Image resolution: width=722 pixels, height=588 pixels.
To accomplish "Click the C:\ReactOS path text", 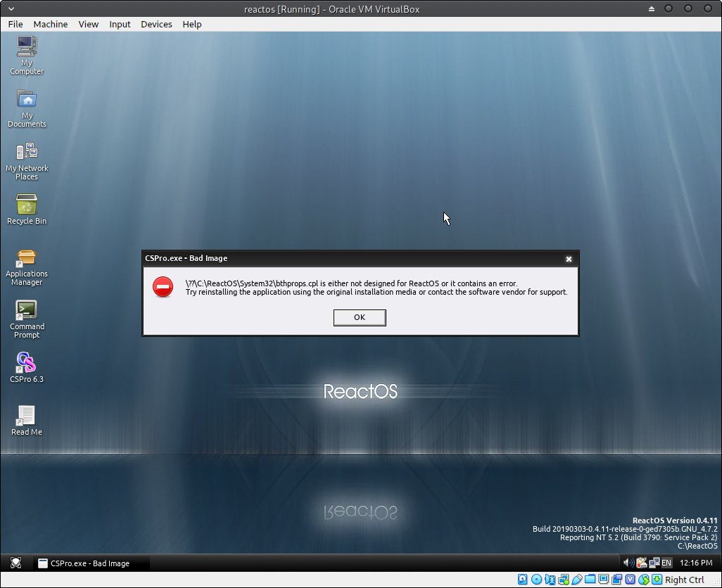I will [697, 546].
